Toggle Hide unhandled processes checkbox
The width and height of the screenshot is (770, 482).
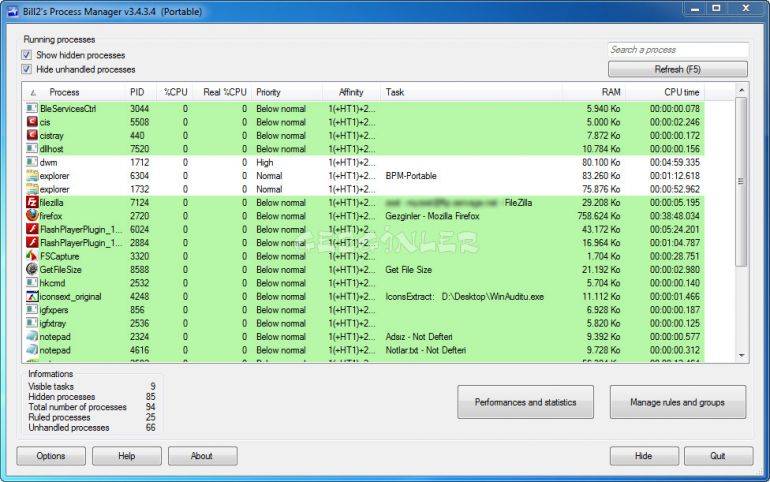point(27,69)
